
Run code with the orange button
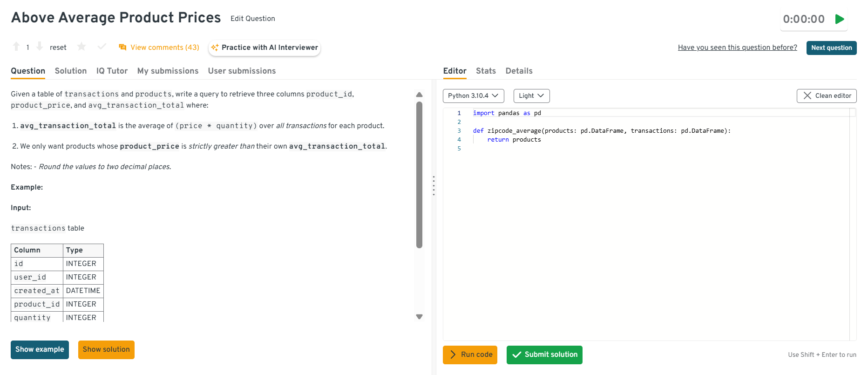pyautogui.click(x=470, y=355)
